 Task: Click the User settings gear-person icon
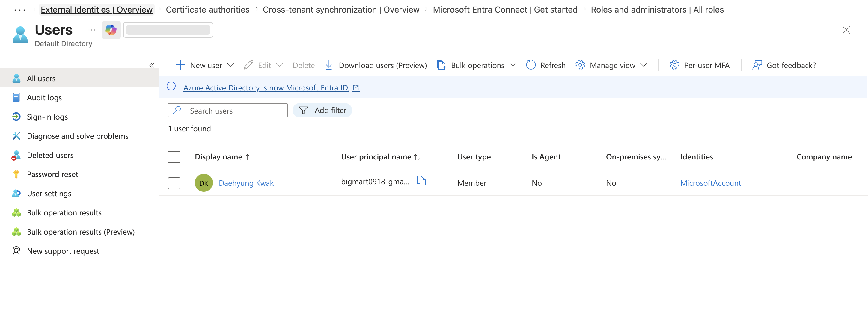tap(16, 193)
